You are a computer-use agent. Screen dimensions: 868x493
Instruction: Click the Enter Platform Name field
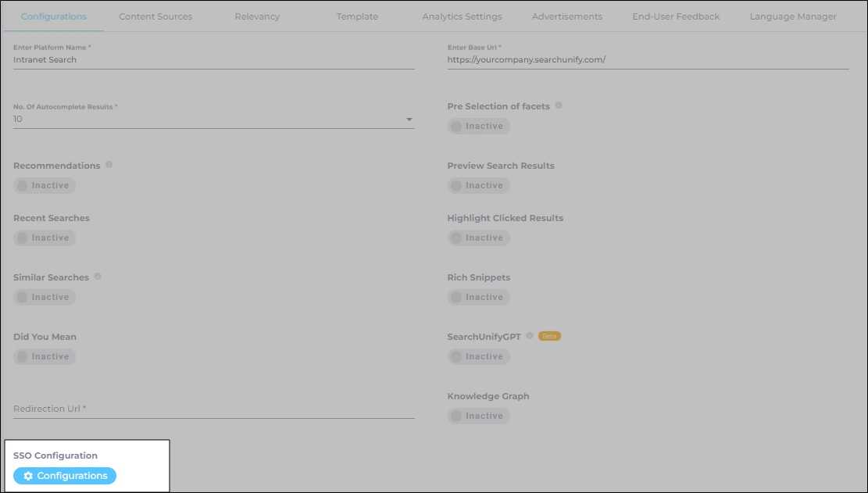213,59
